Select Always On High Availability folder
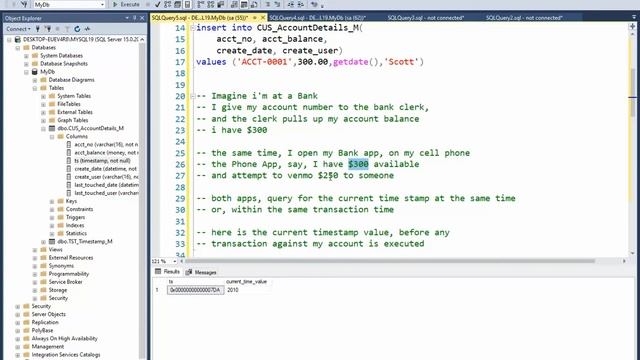This screenshot has width=640, height=360. pos(64,338)
